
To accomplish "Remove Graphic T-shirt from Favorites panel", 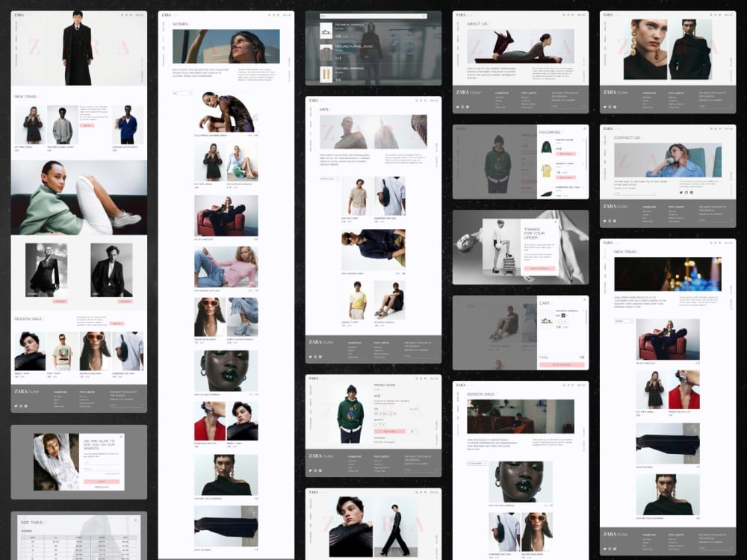I will [582, 164].
